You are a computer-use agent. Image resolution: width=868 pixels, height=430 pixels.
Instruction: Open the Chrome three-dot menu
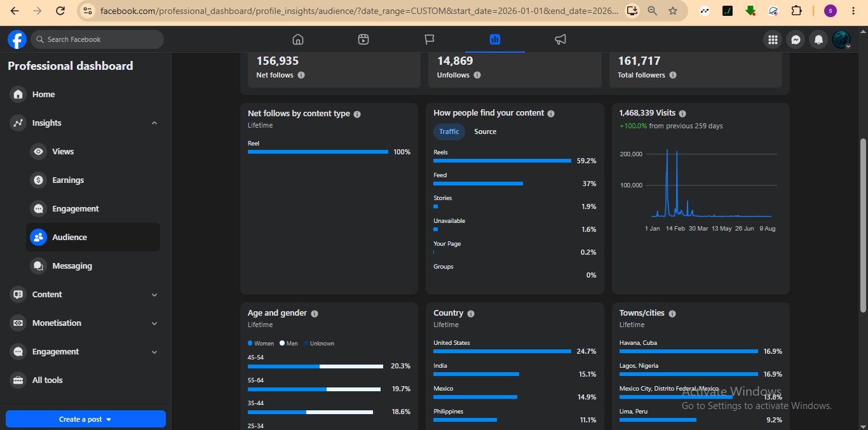click(853, 11)
